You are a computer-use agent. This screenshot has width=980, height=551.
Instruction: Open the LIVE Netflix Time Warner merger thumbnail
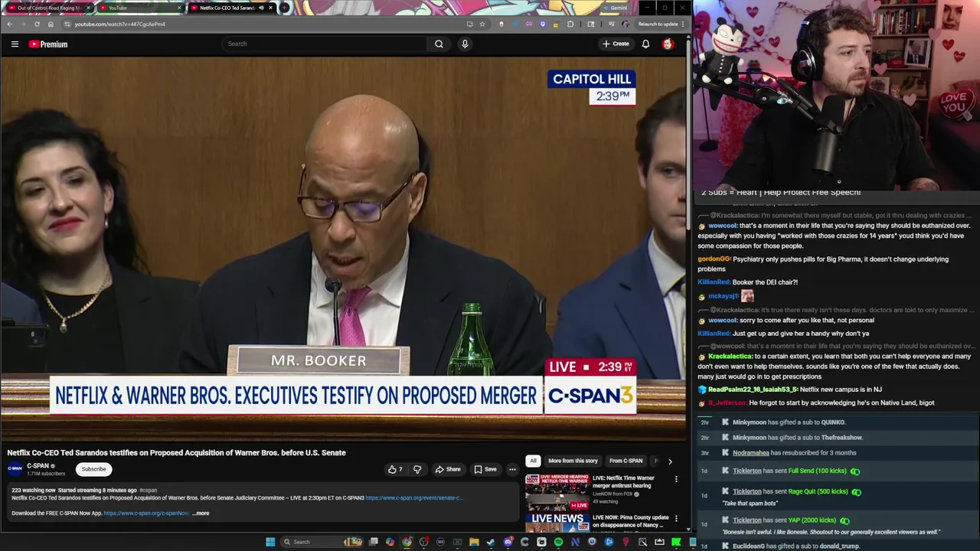pos(557,493)
